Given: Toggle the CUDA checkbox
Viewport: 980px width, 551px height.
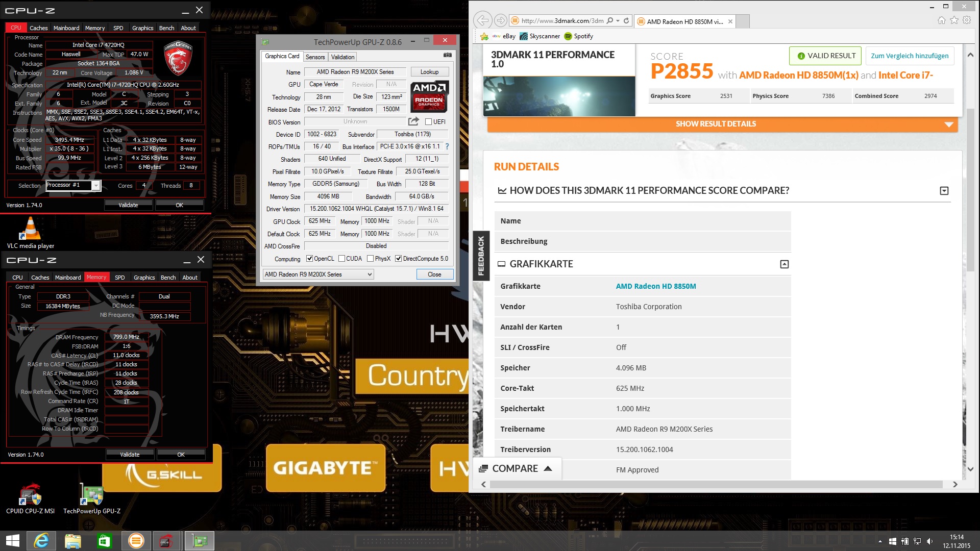Looking at the screenshot, I should coord(341,259).
